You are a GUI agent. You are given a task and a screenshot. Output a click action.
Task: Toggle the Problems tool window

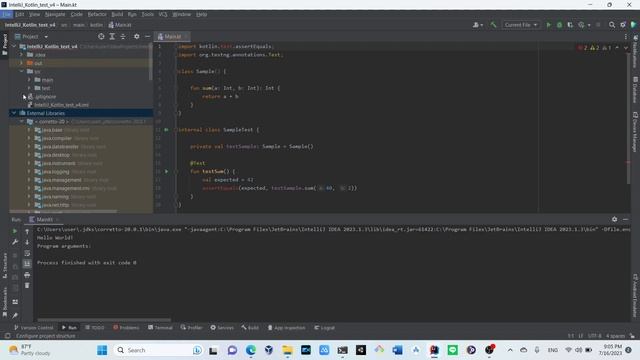click(x=126, y=328)
